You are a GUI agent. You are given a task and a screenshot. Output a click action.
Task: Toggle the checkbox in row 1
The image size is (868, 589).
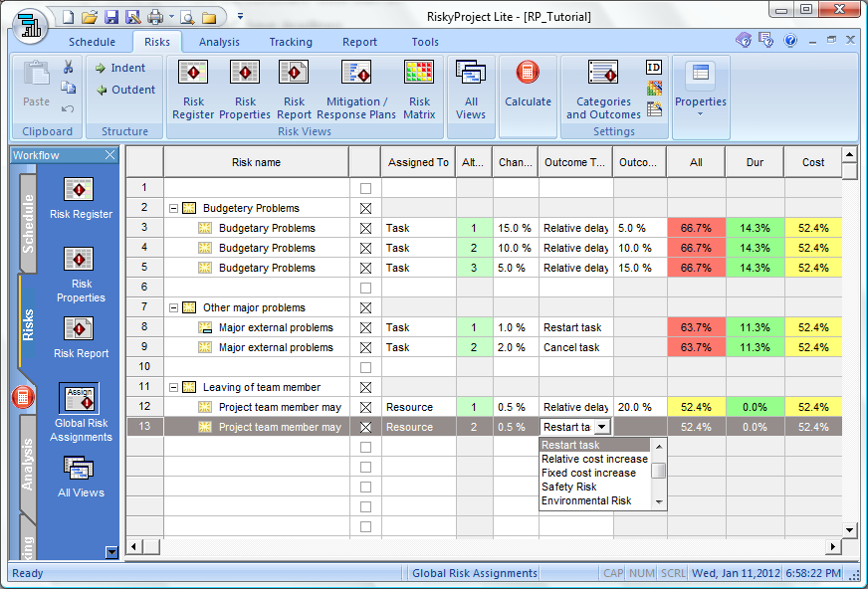pos(365,189)
